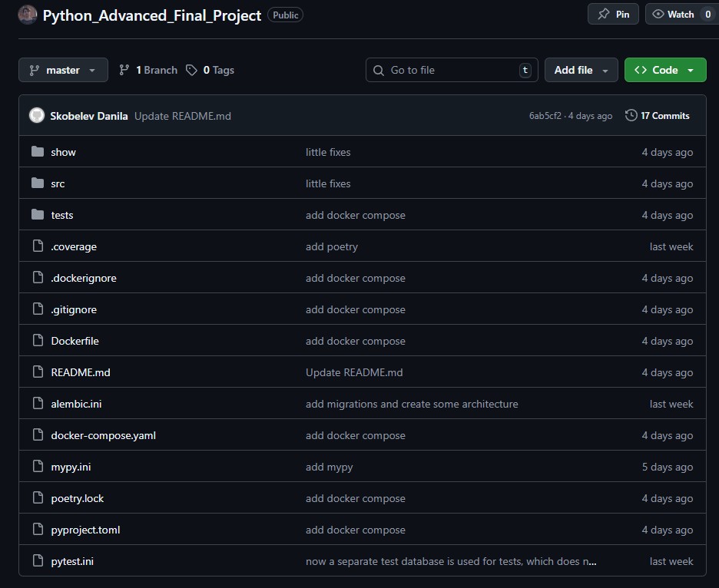Open the README.md file
The width and height of the screenshot is (719, 588).
(x=81, y=372)
